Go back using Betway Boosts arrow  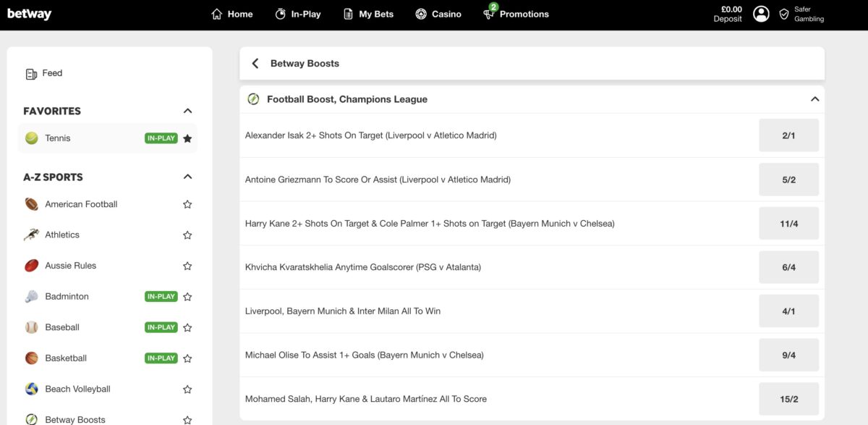pyautogui.click(x=255, y=64)
